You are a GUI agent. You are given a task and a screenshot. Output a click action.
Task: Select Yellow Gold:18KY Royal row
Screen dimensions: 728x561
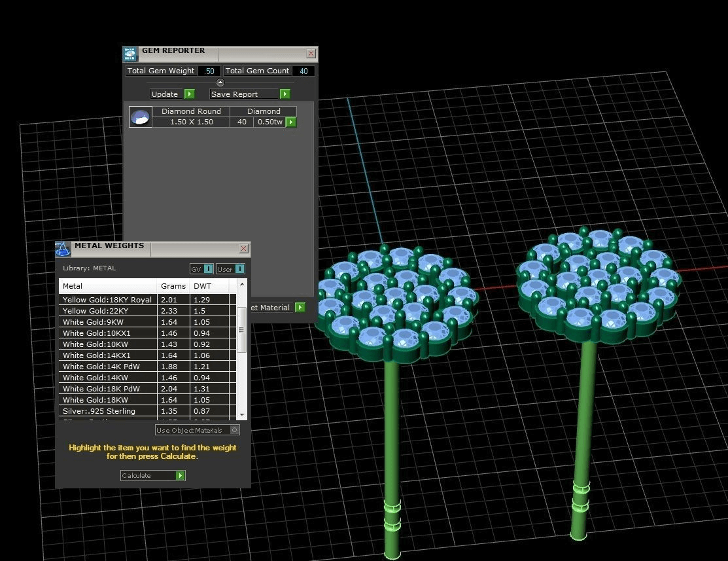pos(107,300)
